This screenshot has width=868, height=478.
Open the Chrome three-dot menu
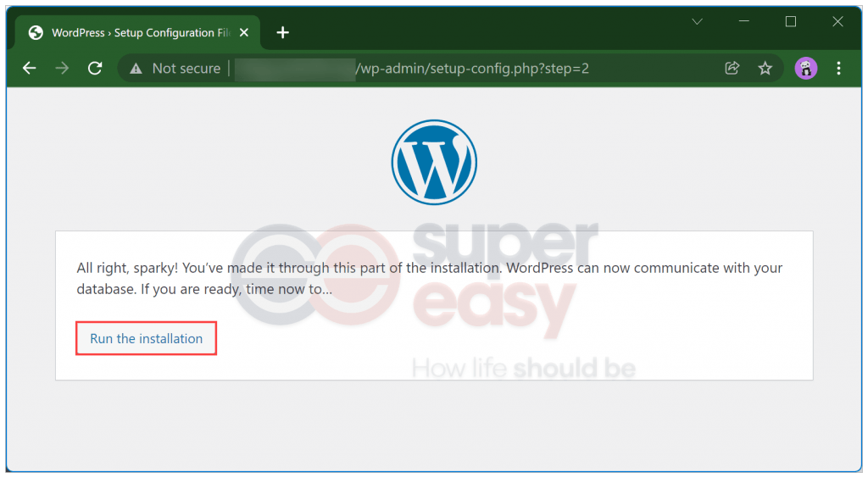[x=838, y=68]
